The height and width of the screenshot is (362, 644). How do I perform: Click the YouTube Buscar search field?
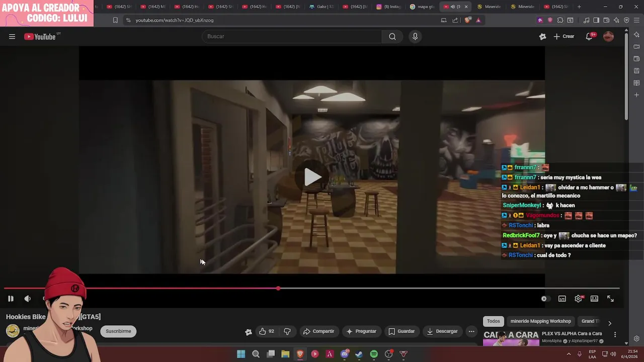pos(292,36)
